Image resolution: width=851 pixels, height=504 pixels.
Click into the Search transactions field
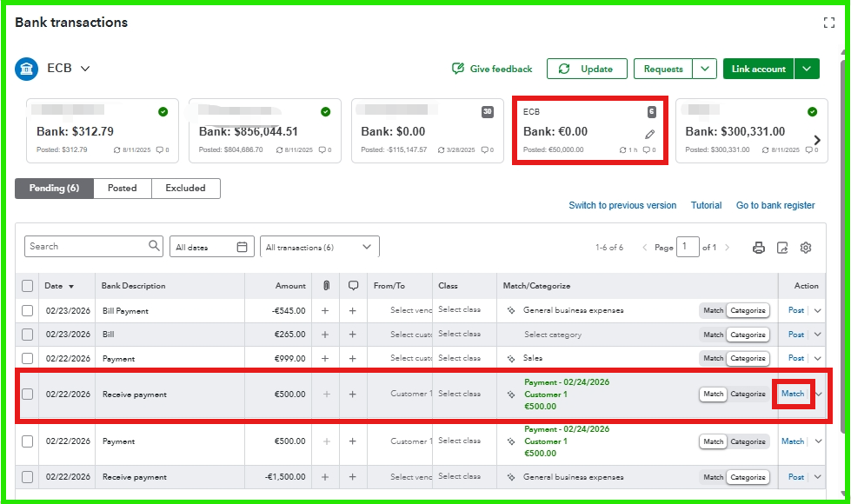[87, 247]
